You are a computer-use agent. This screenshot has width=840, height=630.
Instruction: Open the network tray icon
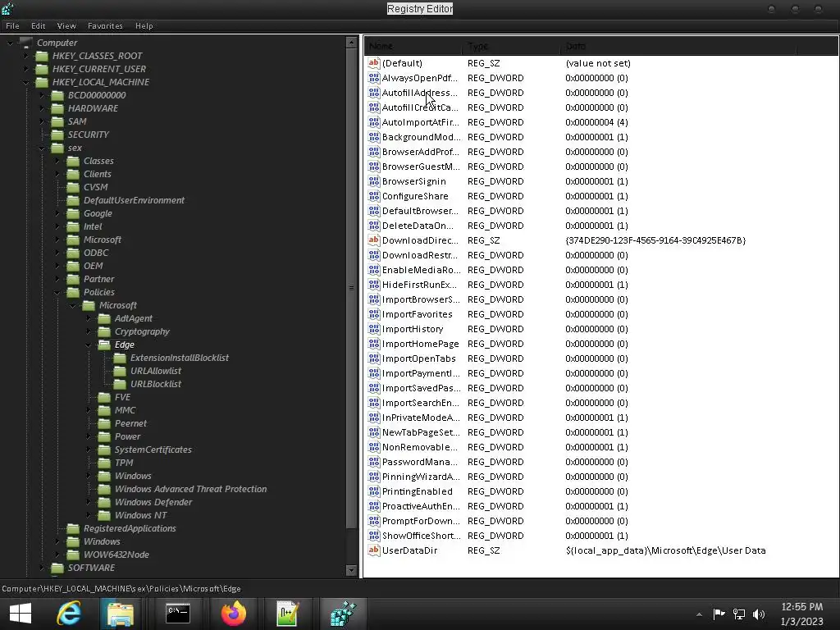coord(739,614)
